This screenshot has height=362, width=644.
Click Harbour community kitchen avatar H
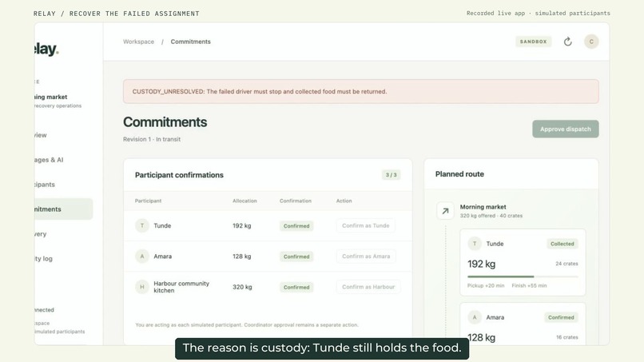click(x=142, y=287)
